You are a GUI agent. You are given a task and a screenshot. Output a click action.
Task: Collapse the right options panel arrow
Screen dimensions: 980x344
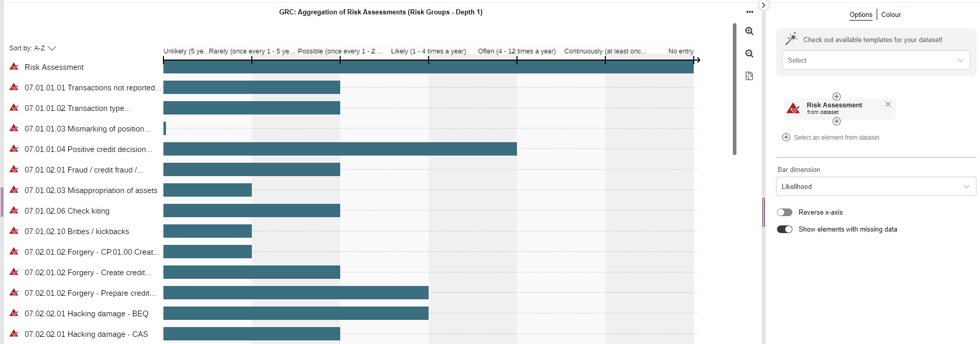pyautogui.click(x=764, y=5)
